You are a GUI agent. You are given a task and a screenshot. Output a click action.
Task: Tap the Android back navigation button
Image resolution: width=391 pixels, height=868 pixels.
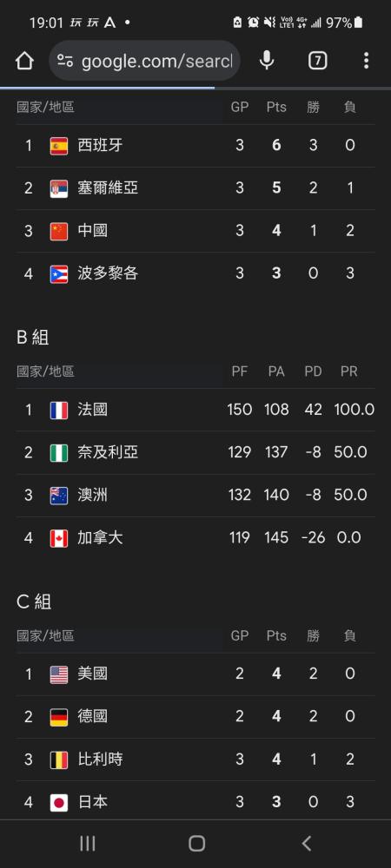pyautogui.click(x=306, y=843)
